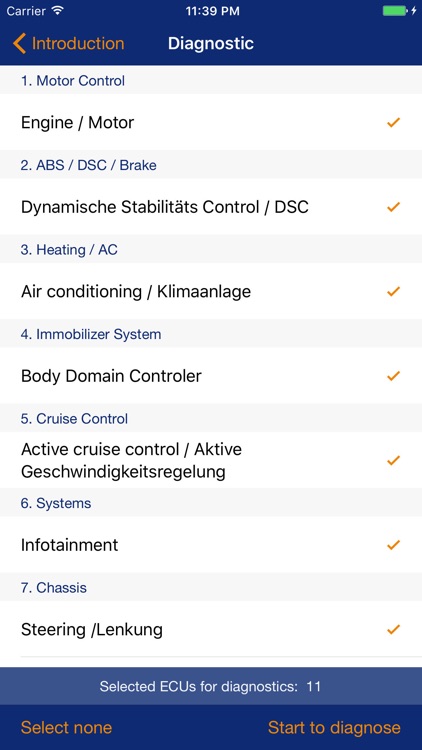Toggle the Body Domain Controler checkmark
422x750 pixels.
pyautogui.click(x=393, y=376)
